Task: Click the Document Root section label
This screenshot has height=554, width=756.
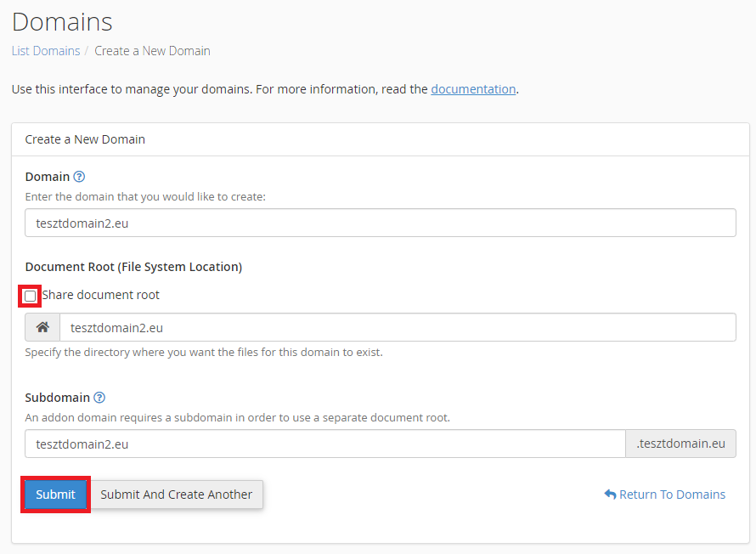Action: [x=133, y=267]
